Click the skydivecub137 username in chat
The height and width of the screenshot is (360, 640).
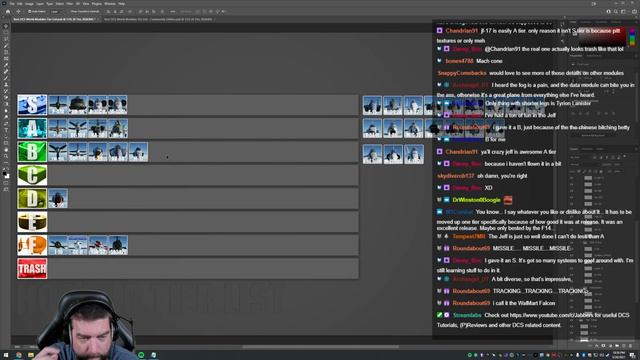tap(456, 176)
